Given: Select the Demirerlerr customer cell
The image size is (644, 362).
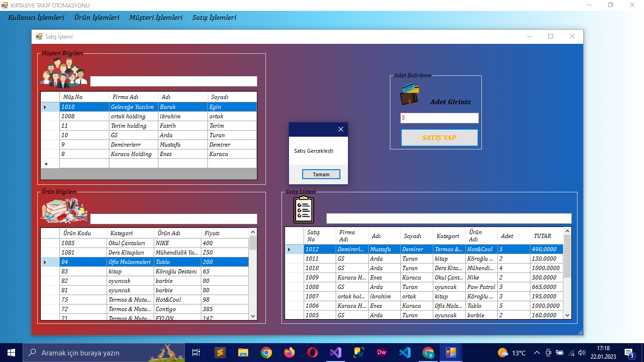Looking at the screenshot, I should [x=133, y=145].
